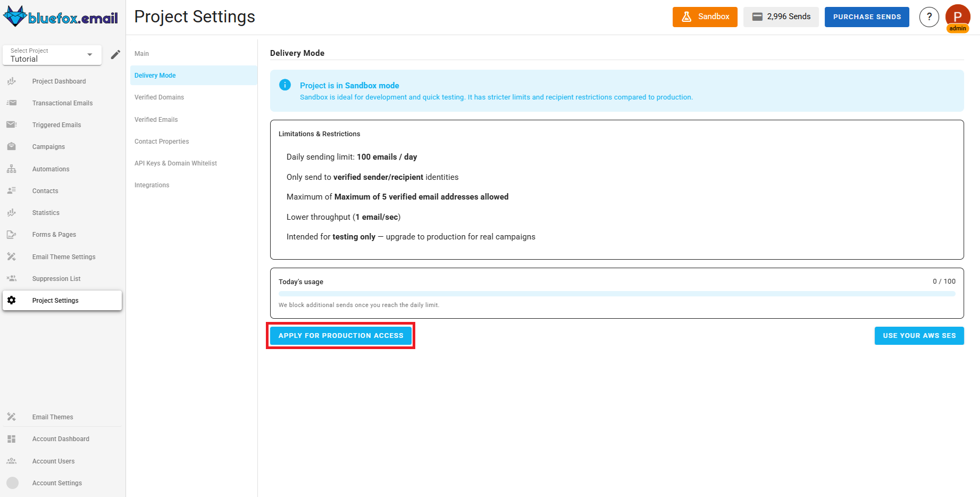
Task: Open the API Keys & Domain Whitelist tab
Action: (x=175, y=163)
